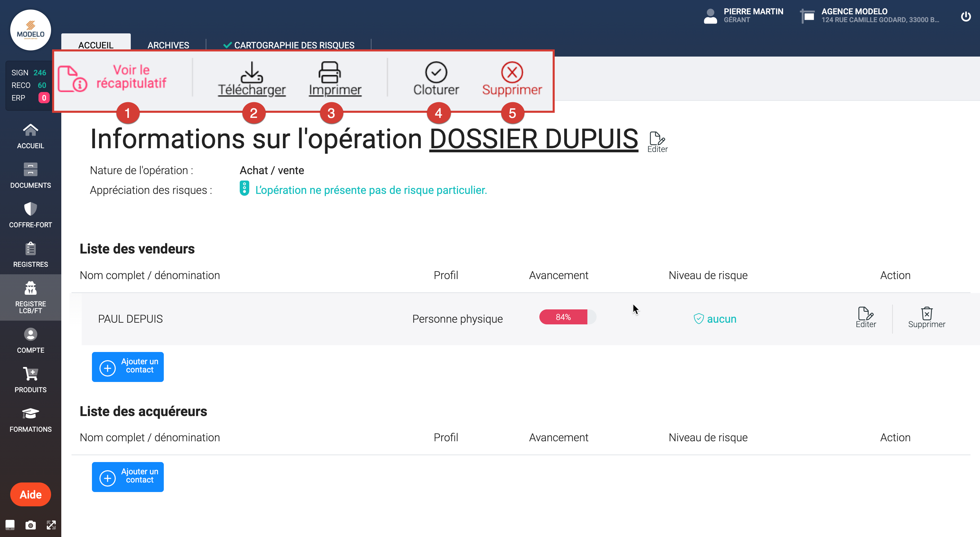The image size is (980, 537).
Task: Click the expand fullscreen icon at the bottom left
Action: coord(51,525)
